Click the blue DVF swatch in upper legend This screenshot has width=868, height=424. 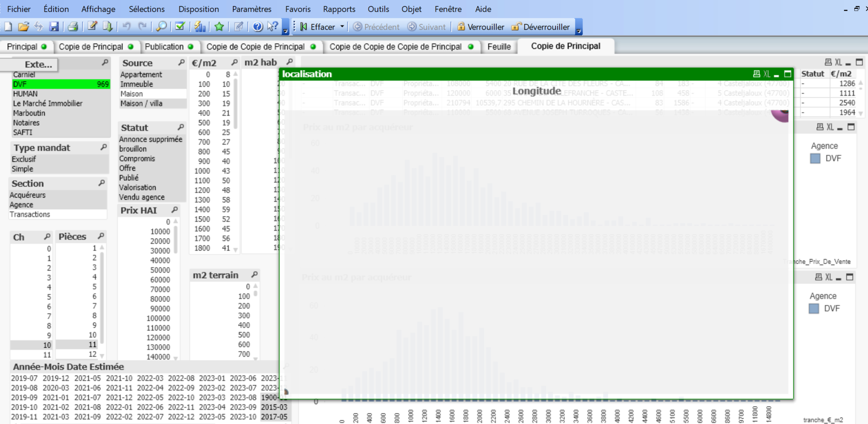(x=815, y=158)
